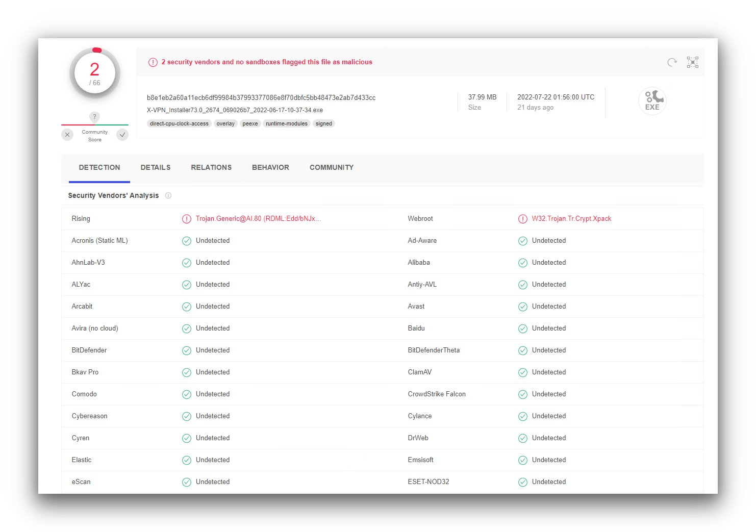Click the Cybereason vendor name
756x532 pixels.
pyautogui.click(x=89, y=416)
